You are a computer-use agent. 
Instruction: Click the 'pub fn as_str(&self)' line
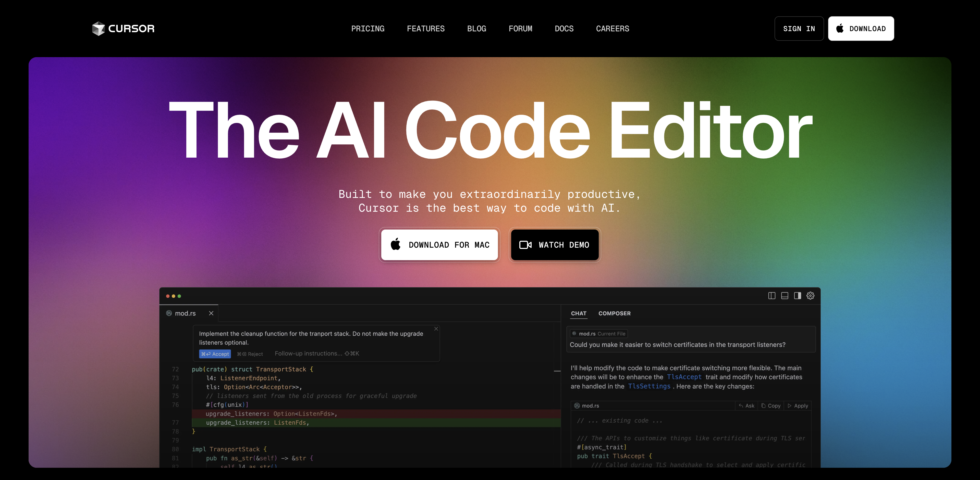[x=260, y=458]
